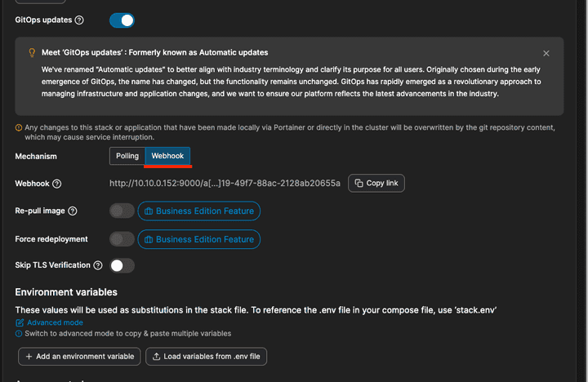Click the help icon beside Re-pull image
The image size is (588, 382).
[x=73, y=211]
